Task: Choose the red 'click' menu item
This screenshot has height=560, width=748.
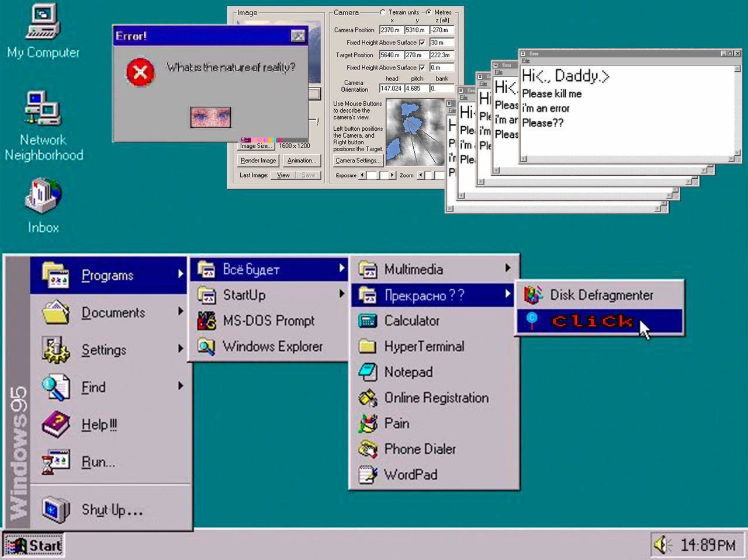Action: click(x=600, y=321)
